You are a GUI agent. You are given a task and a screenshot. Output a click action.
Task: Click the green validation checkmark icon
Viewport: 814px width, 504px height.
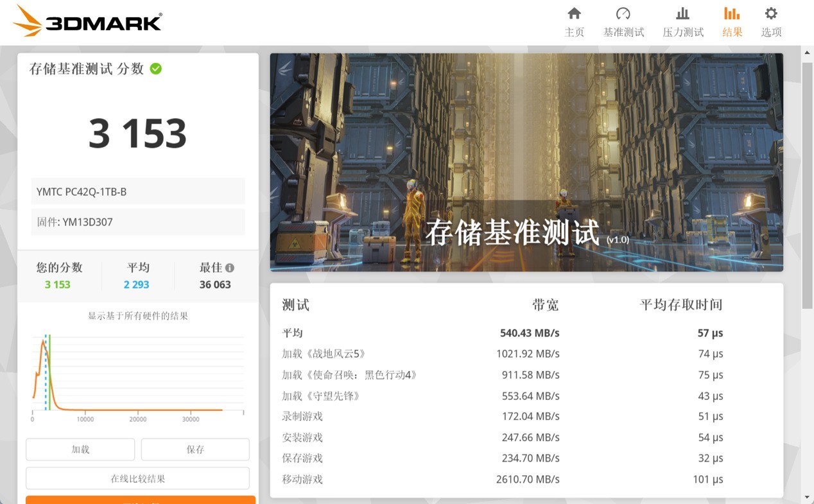click(156, 69)
